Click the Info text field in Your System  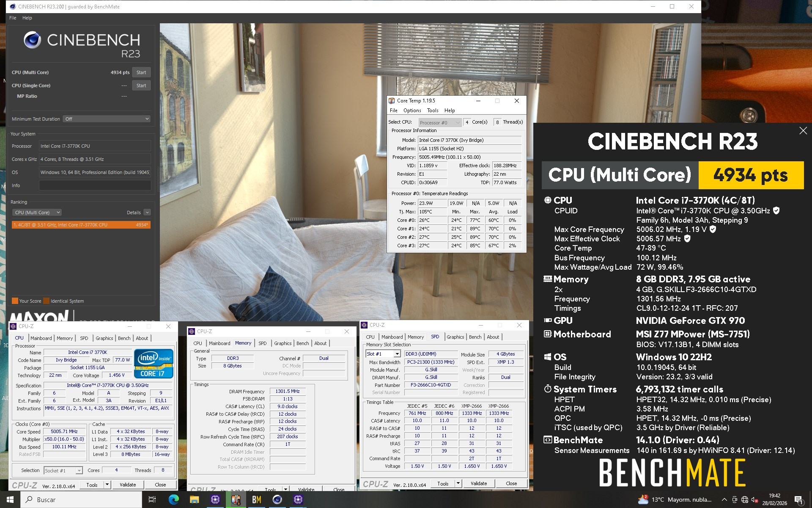pyautogui.click(x=95, y=185)
